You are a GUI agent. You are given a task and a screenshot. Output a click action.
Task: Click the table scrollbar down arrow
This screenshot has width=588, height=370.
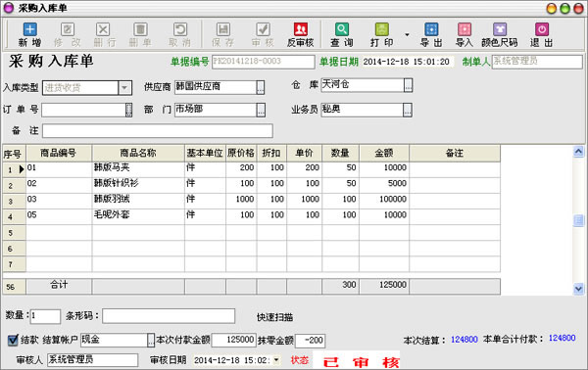click(x=578, y=289)
